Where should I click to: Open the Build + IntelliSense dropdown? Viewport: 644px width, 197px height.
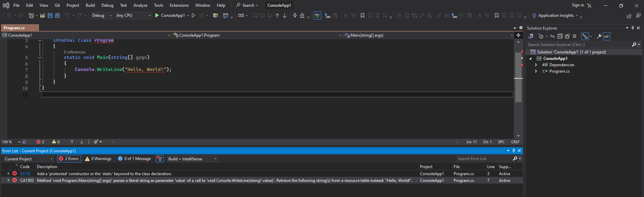pyautogui.click(x=192, y=159)
